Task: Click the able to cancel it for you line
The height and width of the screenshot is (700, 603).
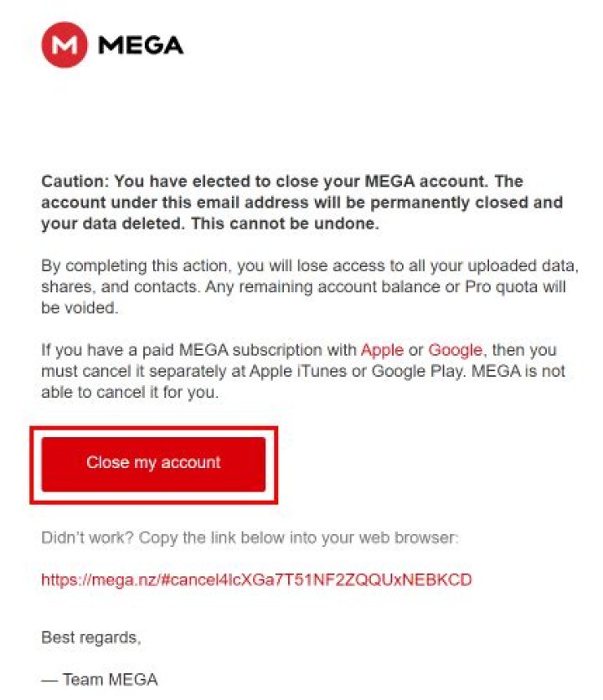Action: [x=130, y=392]
